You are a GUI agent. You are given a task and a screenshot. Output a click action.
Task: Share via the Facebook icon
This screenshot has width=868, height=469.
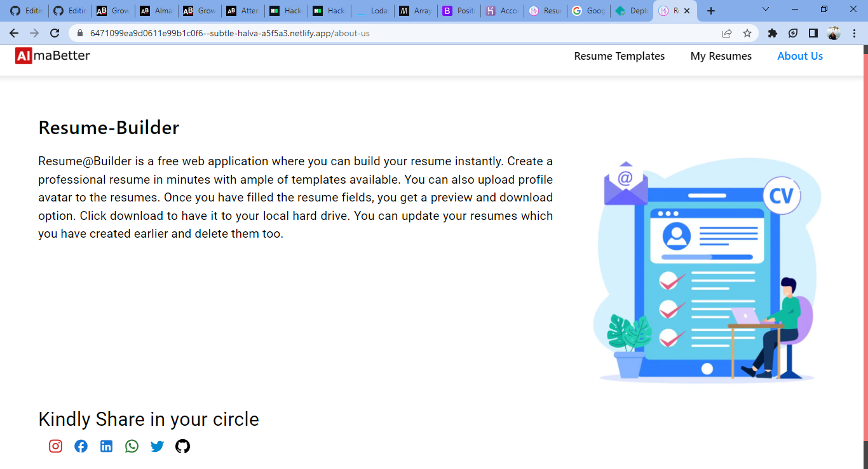pos(81,446)
